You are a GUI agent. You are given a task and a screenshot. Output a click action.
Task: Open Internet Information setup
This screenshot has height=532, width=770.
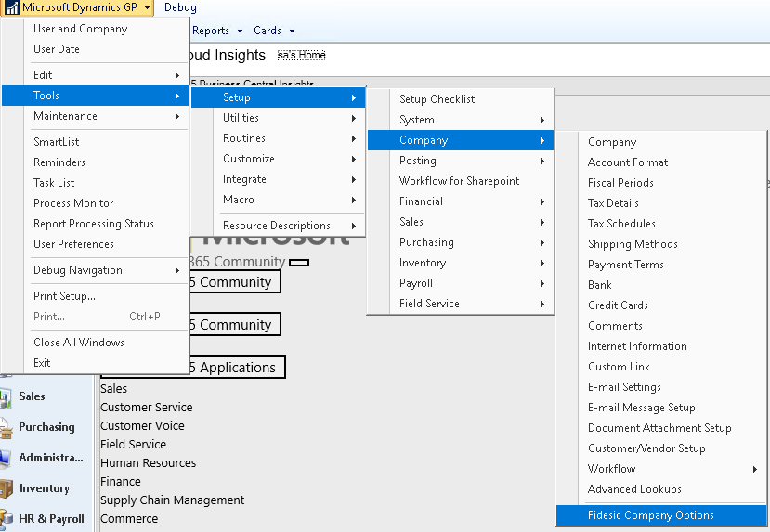(661, 346)
